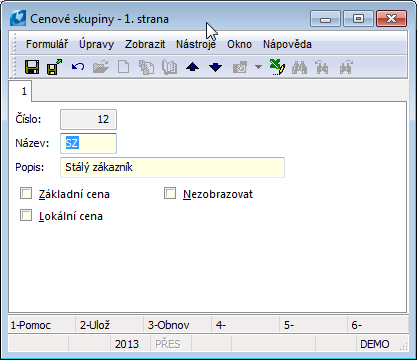Click the 1-Pomoc function key button
Screen dimensions: 417x360
pos(42,325)
